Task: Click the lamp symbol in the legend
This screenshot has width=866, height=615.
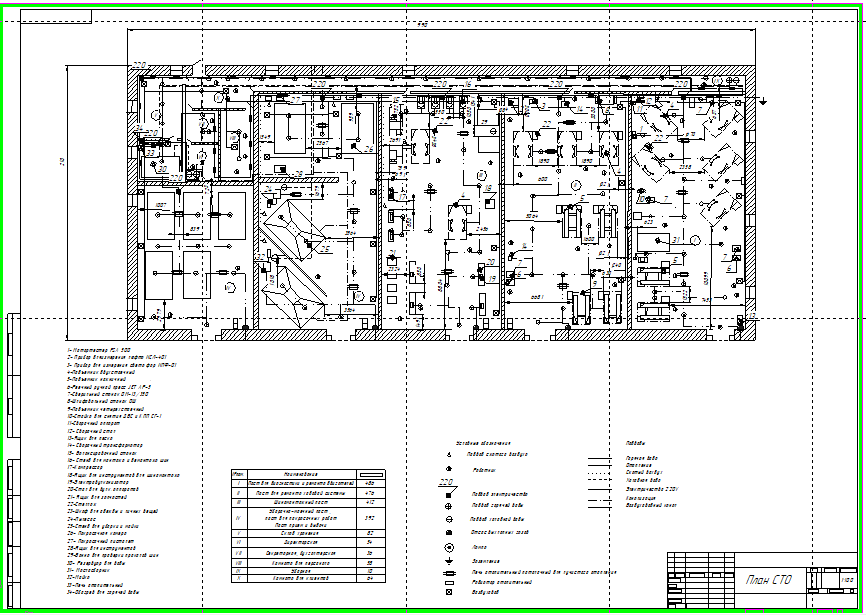Action: click(x=450, y=547)
